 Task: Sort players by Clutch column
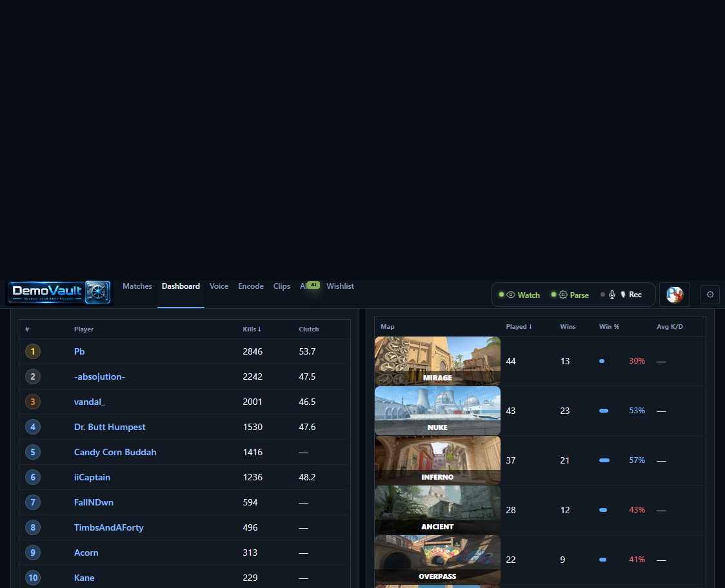pyautogui.click(x=309, y=329)
